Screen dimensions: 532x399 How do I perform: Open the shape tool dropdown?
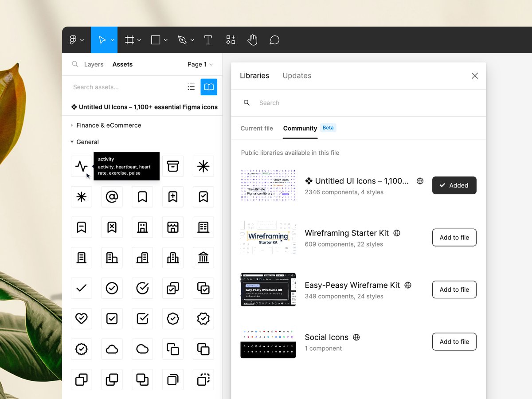[x=166, y=39]
